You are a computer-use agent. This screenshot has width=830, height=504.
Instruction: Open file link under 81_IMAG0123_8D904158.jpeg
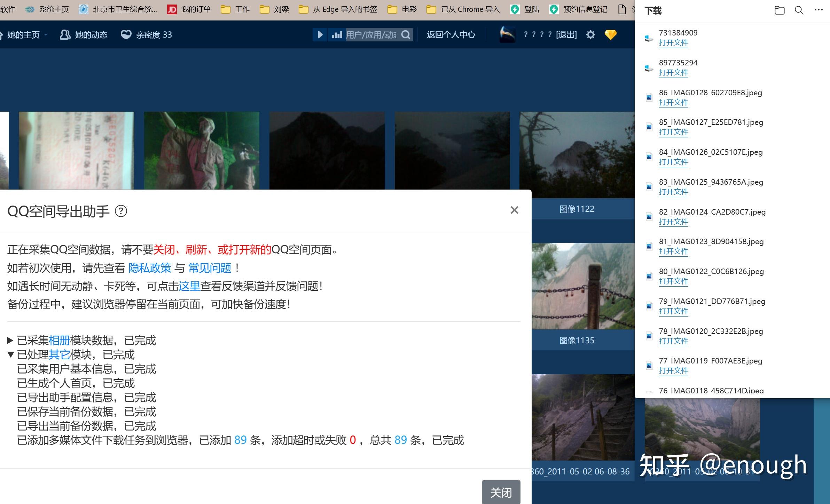[673, 251]
